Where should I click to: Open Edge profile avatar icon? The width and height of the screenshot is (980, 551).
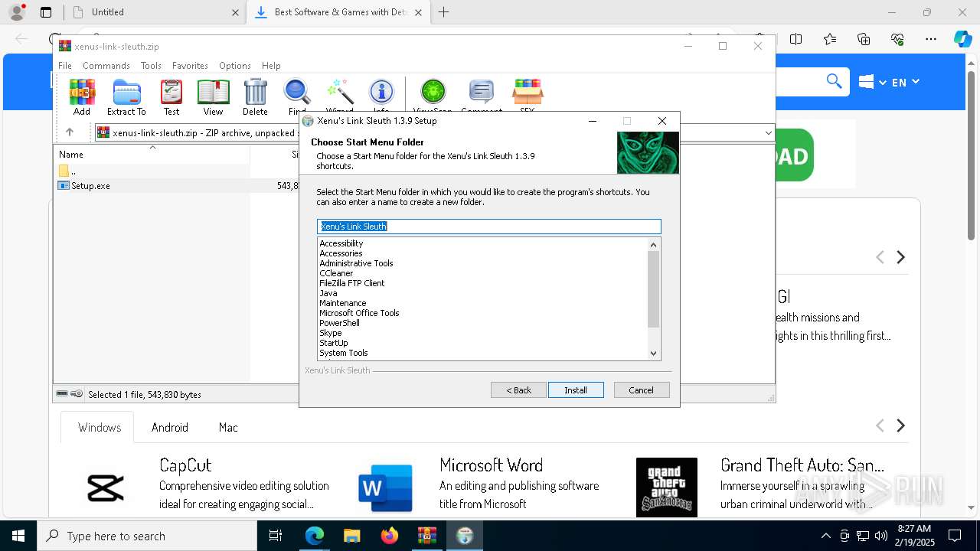16,12
